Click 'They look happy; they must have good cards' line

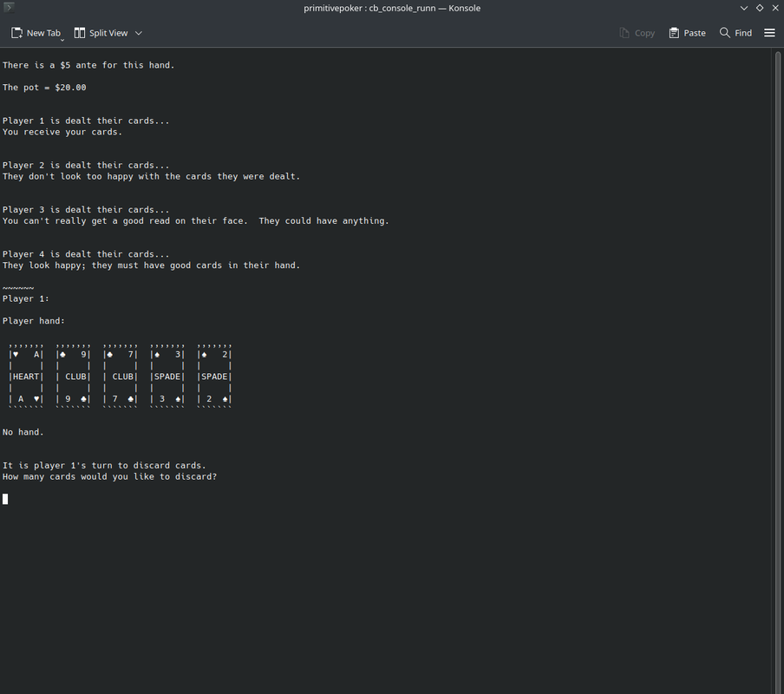pos(151,265)
